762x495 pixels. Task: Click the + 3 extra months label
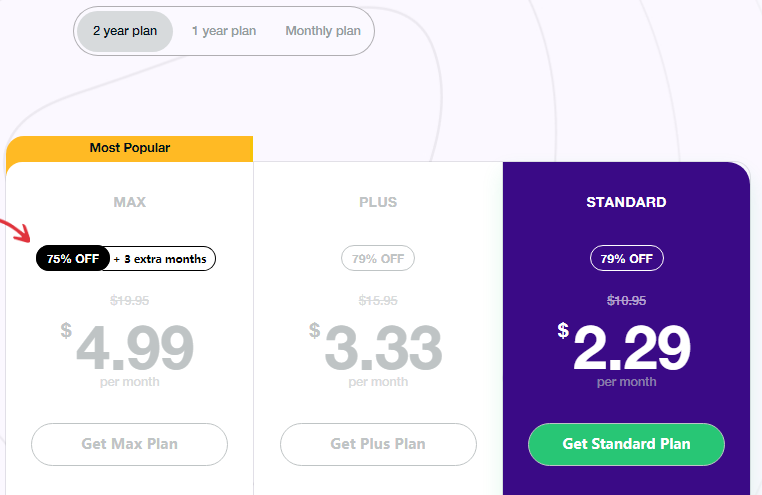[160, 259]
